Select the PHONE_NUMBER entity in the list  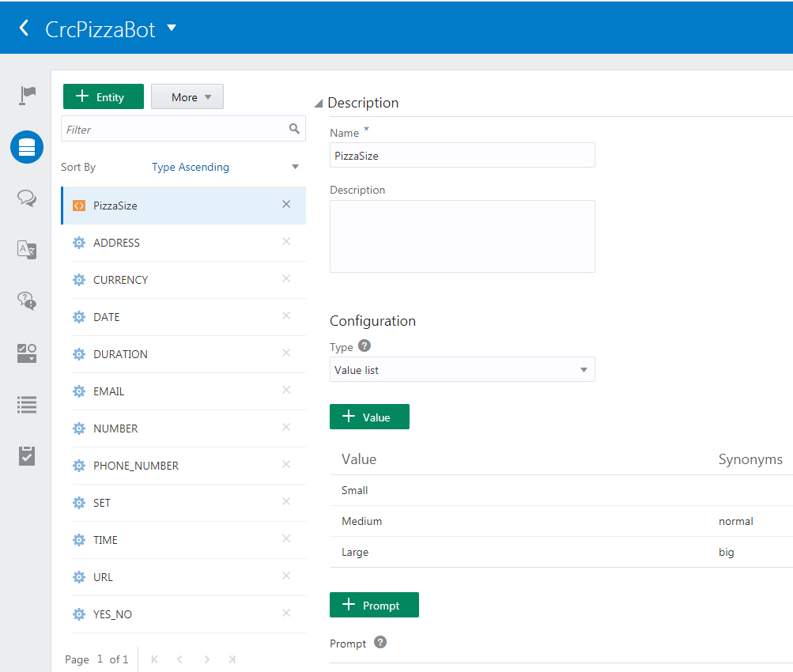click(135, 466)
